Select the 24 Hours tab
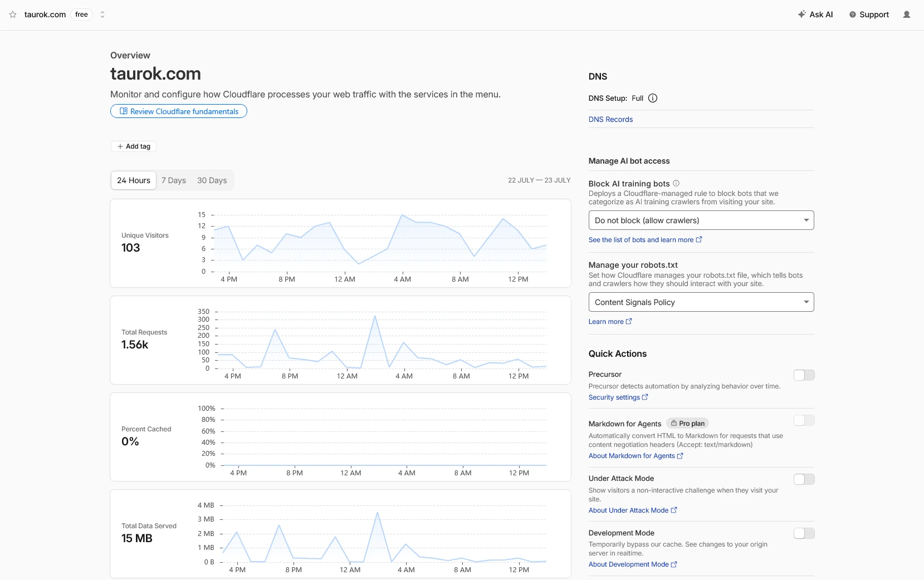Viewport: 924px width, 580px height. tap(134, 180)
